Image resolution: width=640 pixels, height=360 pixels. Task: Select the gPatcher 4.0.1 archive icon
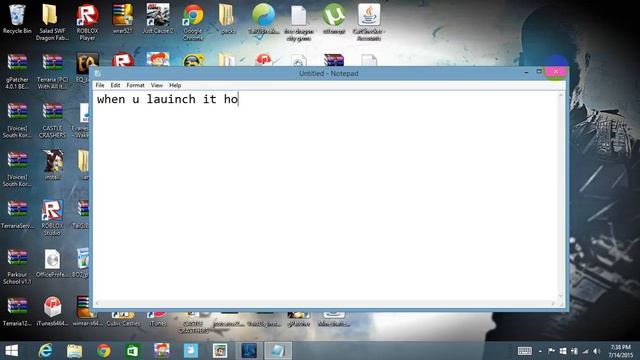(x=17, y=71)
